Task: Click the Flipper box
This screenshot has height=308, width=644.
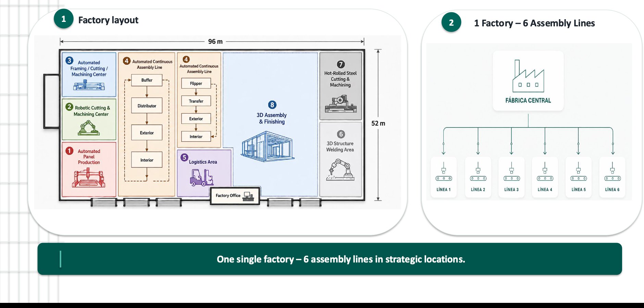Action: (196, 84)
